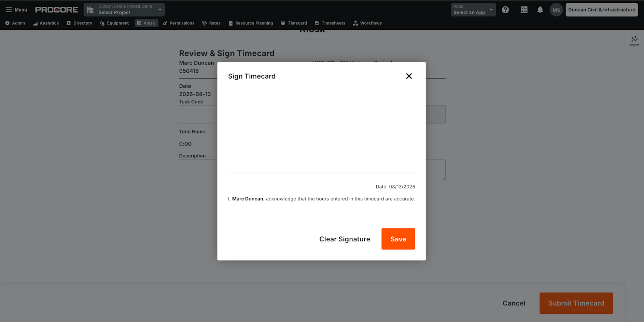The height and width of the screenshot is (322, 644).
Task: Click Clear Signature
Action: pyautogui.click(x=345, y=239)
